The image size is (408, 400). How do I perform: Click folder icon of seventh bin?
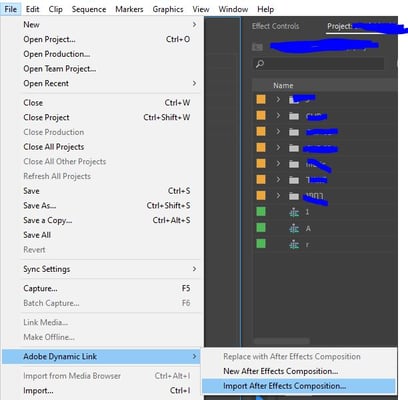click(294, 196)
